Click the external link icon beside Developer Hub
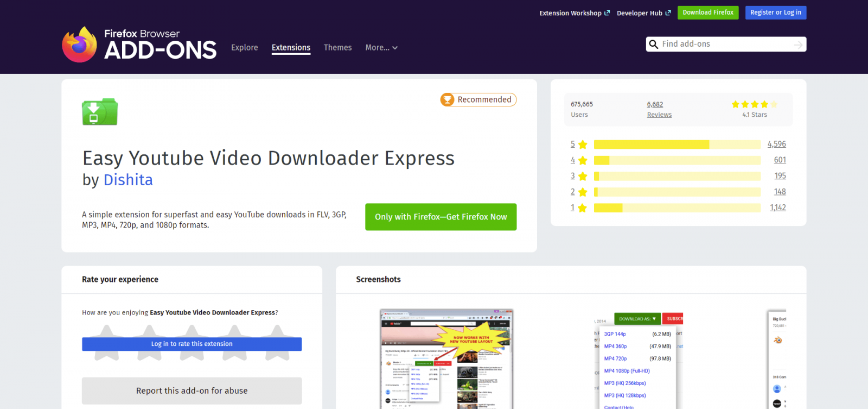 coord(668,12)
